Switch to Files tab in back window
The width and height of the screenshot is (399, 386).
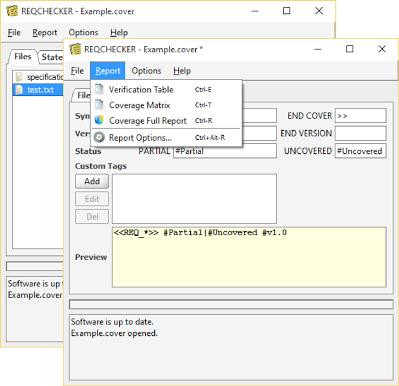(23, 57)
